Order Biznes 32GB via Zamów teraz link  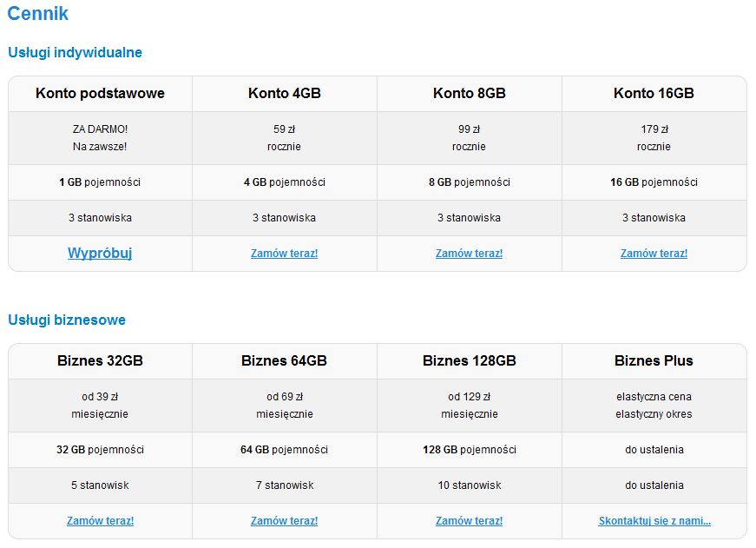(x=100, y=521)
